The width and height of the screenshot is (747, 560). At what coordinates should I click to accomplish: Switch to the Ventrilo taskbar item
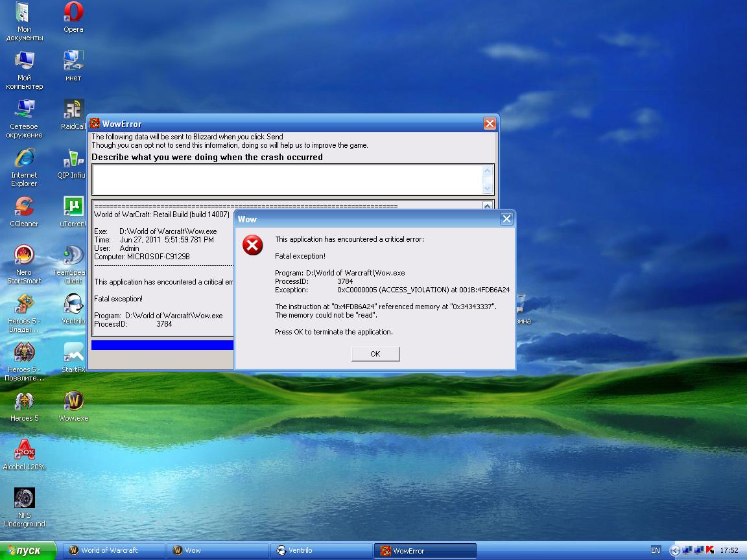point(321,550)
